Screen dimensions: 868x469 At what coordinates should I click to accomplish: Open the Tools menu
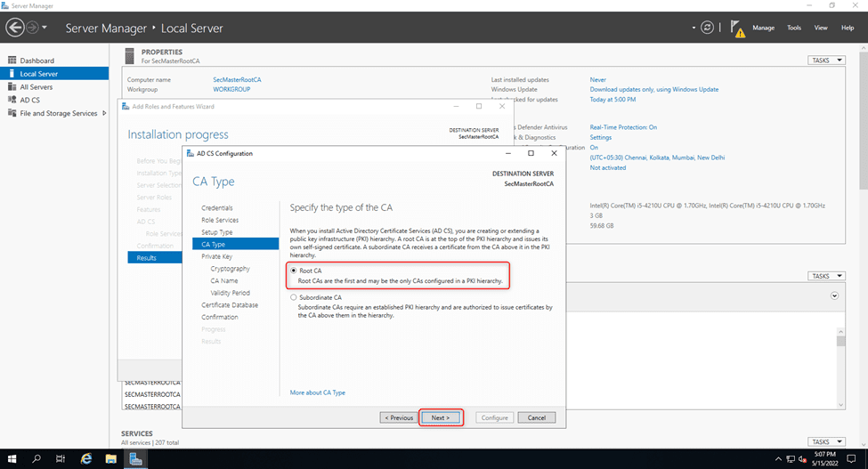click(794, 28)
